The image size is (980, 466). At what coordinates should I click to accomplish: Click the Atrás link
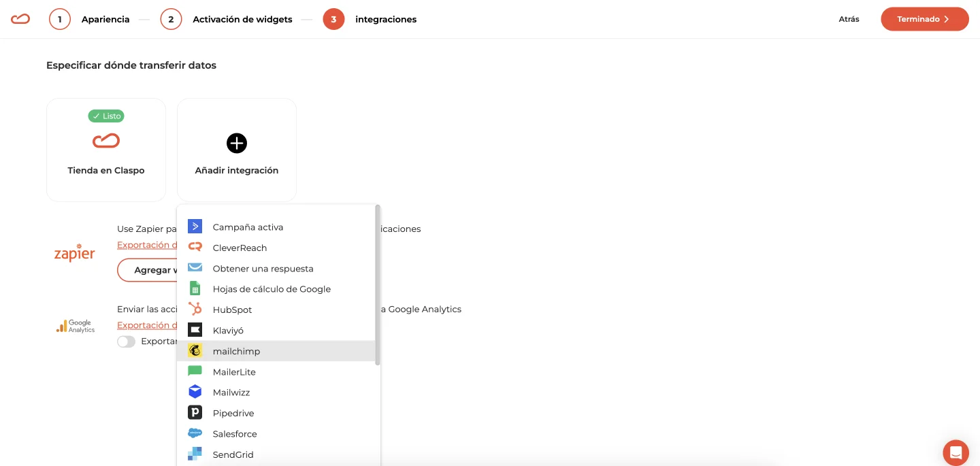coord(849,19)
